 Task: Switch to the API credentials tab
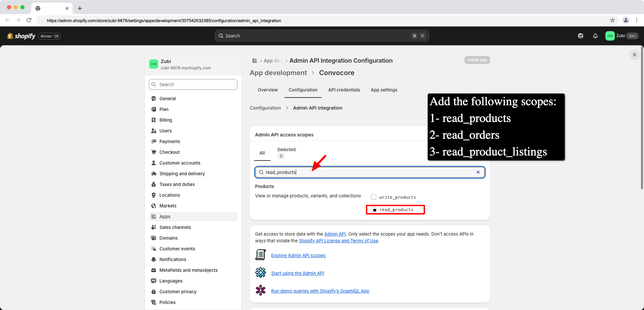coord(344,90)
